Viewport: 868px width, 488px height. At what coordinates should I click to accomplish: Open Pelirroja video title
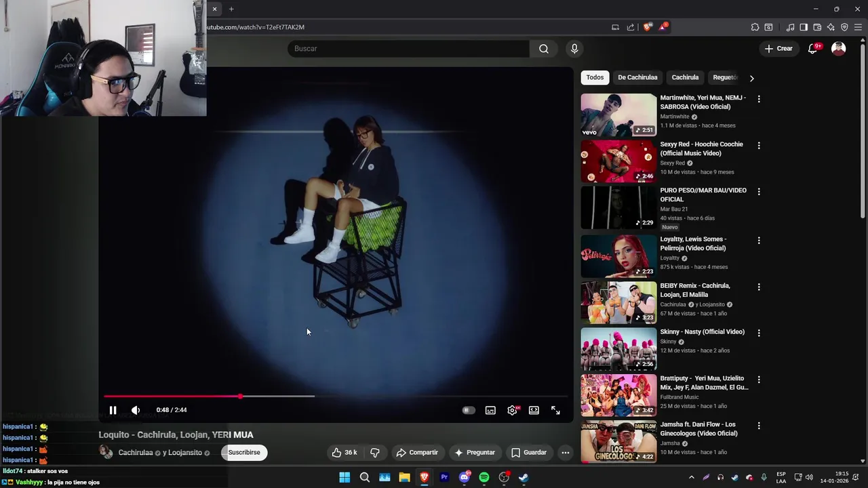694,243
